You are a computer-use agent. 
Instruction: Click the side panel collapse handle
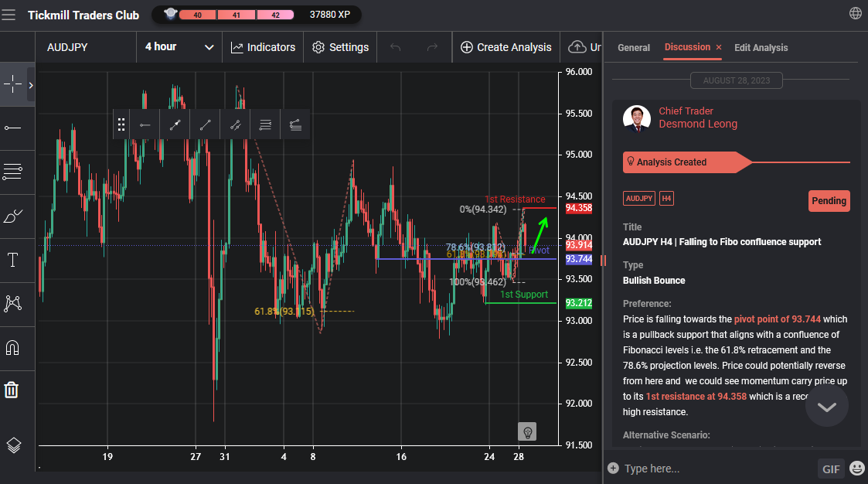603,261
